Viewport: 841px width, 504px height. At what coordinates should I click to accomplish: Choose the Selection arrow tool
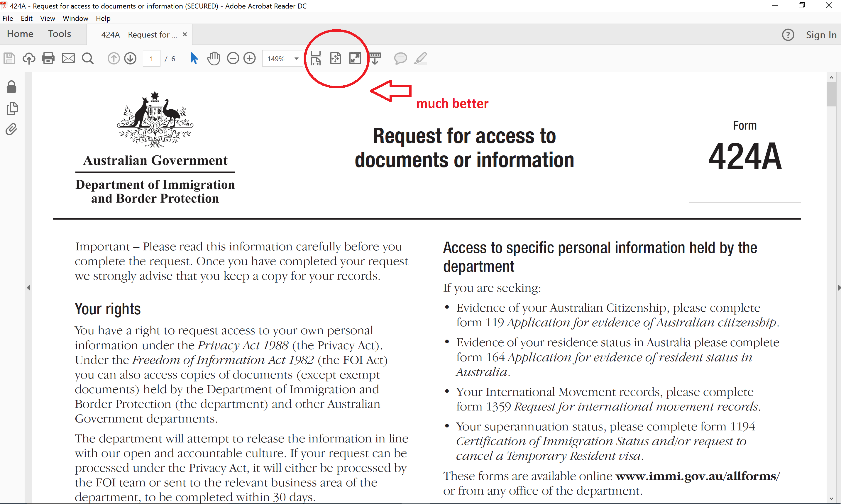(194, 58)
